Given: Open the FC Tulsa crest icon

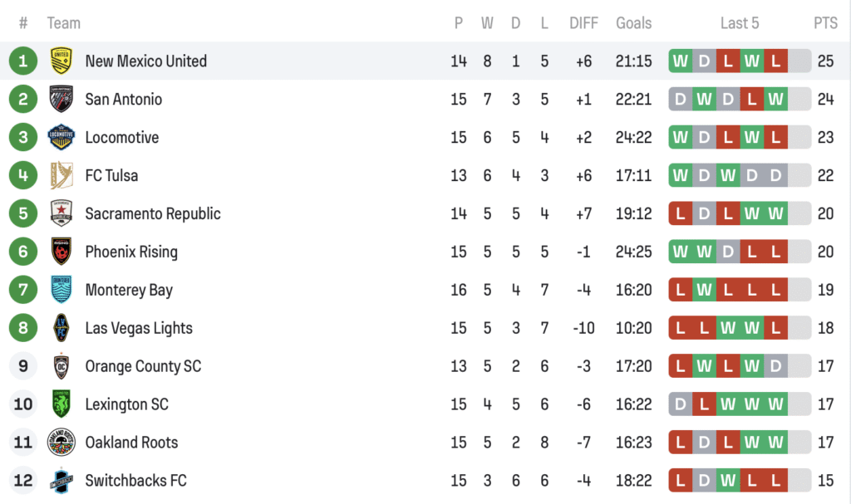Looking at the screenshot, I should click(x=61, y=175).
